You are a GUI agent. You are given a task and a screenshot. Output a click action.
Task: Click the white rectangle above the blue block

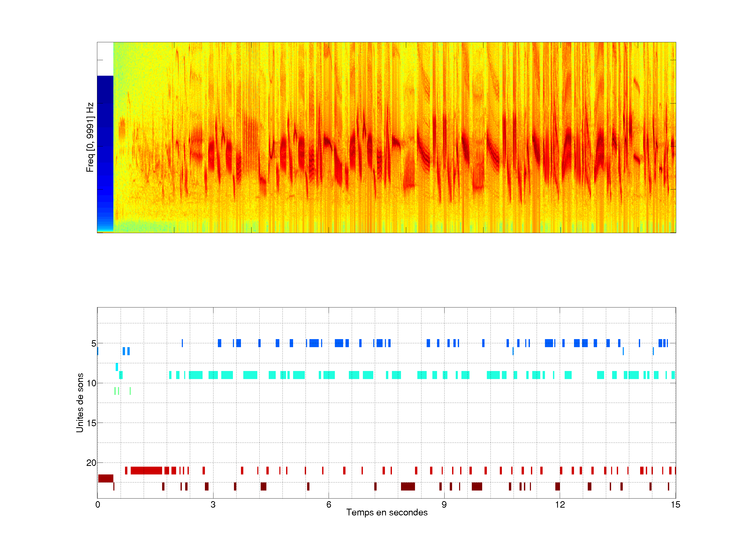pyautogui.click(x=105, y=59)
